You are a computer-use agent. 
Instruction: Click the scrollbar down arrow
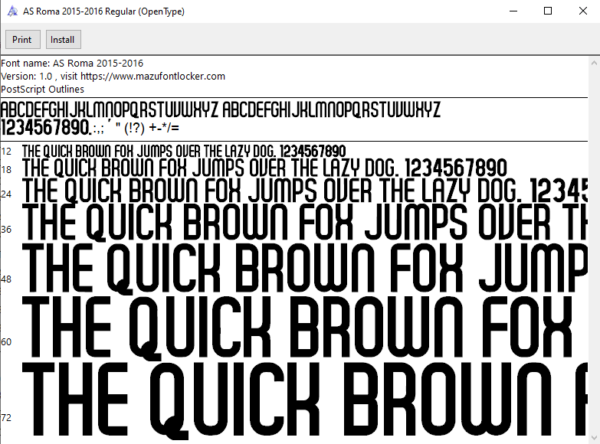point(594,437)
